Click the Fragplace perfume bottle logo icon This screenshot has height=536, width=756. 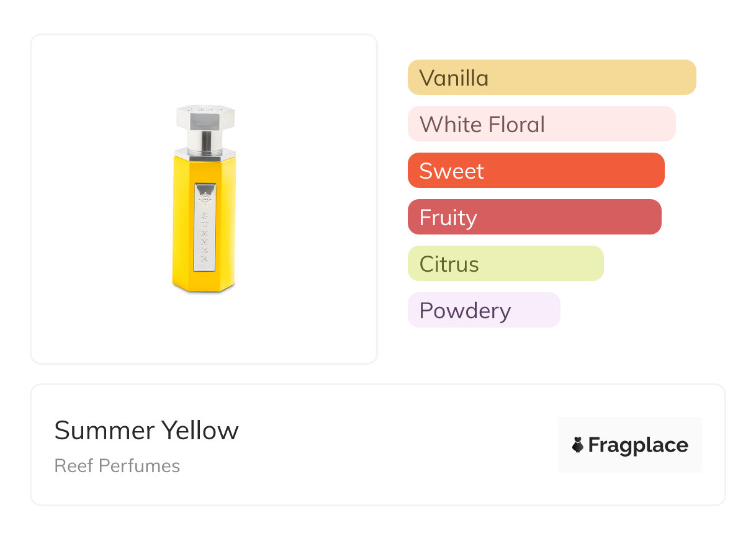coord(578,445)
